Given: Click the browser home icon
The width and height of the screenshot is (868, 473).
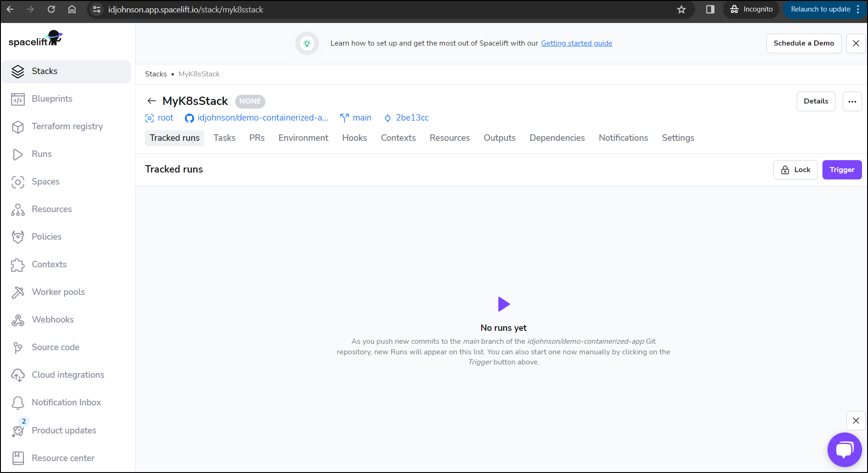Looking at the screenshot, I should click(x=72, y=9).
